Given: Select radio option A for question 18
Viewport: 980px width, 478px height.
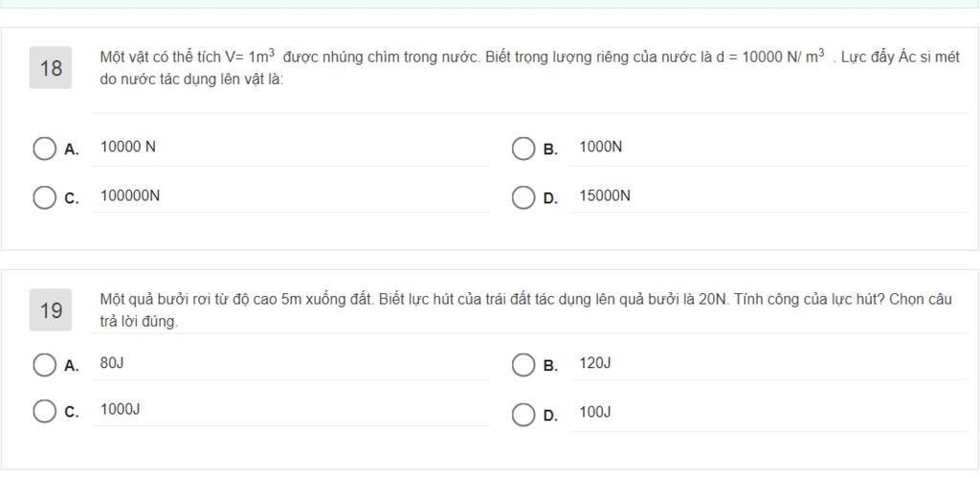Looking at the screenshot, I should pyautogui.click(x=44, y=148).
